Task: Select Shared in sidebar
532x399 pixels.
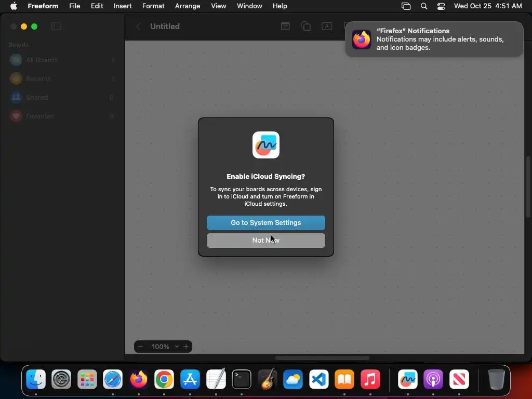Action: click(62, 97)
